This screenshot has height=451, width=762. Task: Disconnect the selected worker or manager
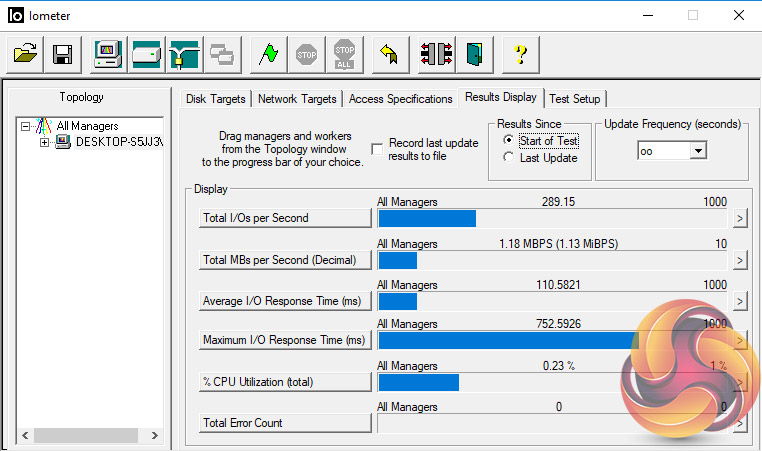point(436,54)
